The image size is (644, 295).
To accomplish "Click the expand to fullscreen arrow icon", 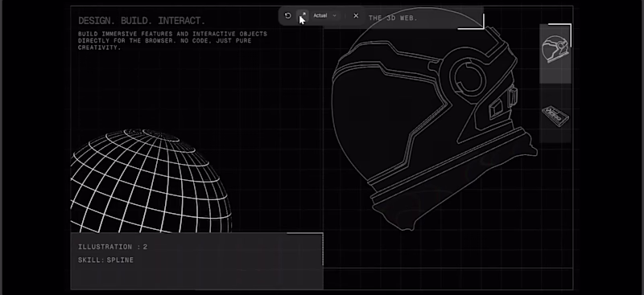I will coord(303,15).
